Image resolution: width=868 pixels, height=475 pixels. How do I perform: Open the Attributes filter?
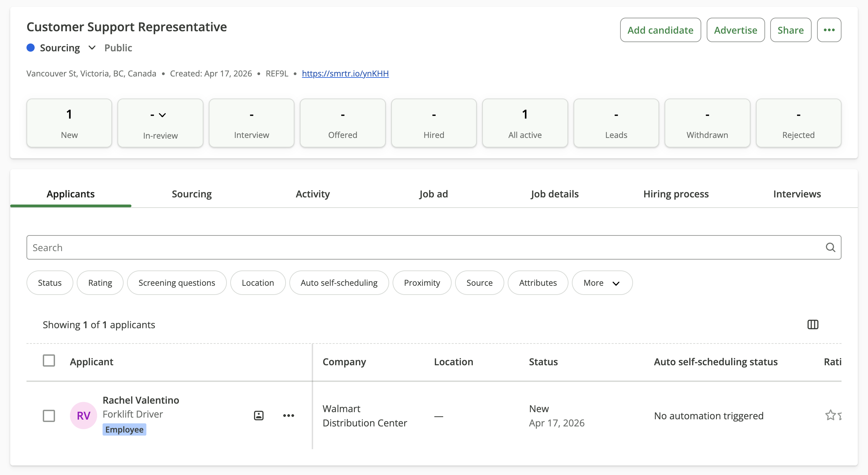(x=538, y=283)
